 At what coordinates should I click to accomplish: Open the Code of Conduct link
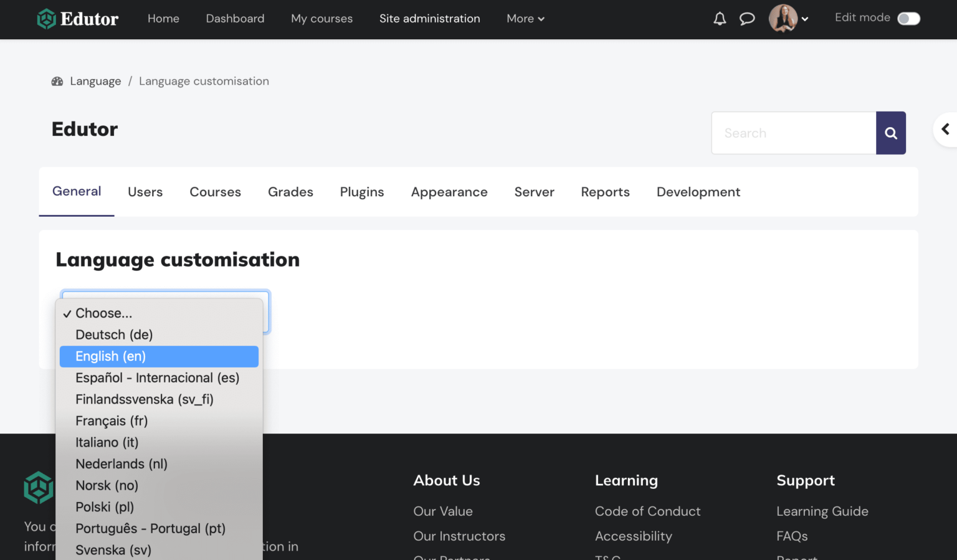(x=647, y=511)
